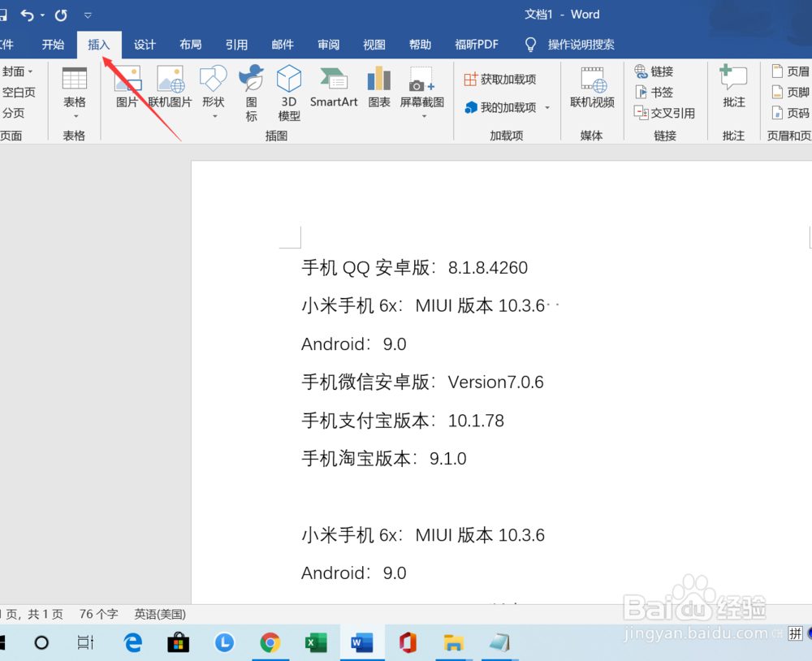The height and width of the screenshot is (661, 812).
Task: Open Microsoft Store from the taskbar
Action: (178, 643)
